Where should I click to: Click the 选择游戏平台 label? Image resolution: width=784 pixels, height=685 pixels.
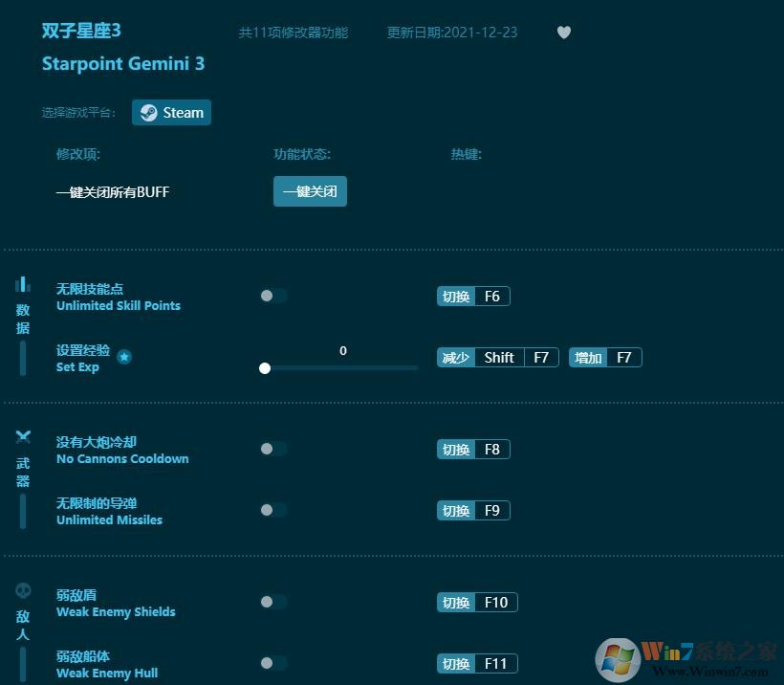(x=78, y=113)
